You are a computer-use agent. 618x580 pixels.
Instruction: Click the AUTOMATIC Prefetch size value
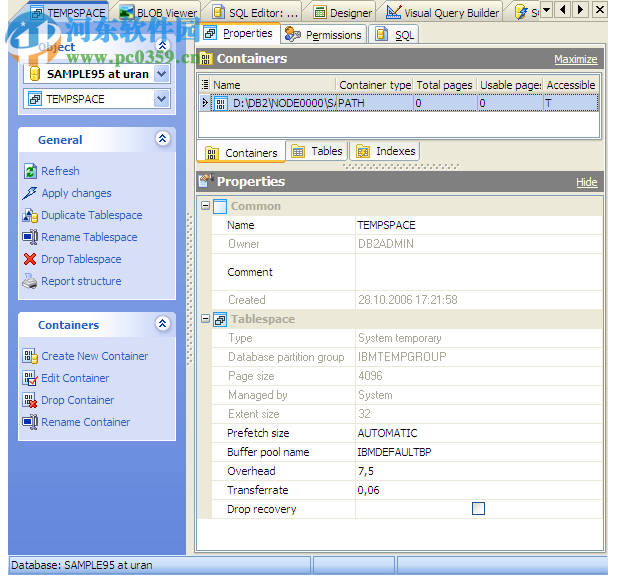(x=478, y=433)
